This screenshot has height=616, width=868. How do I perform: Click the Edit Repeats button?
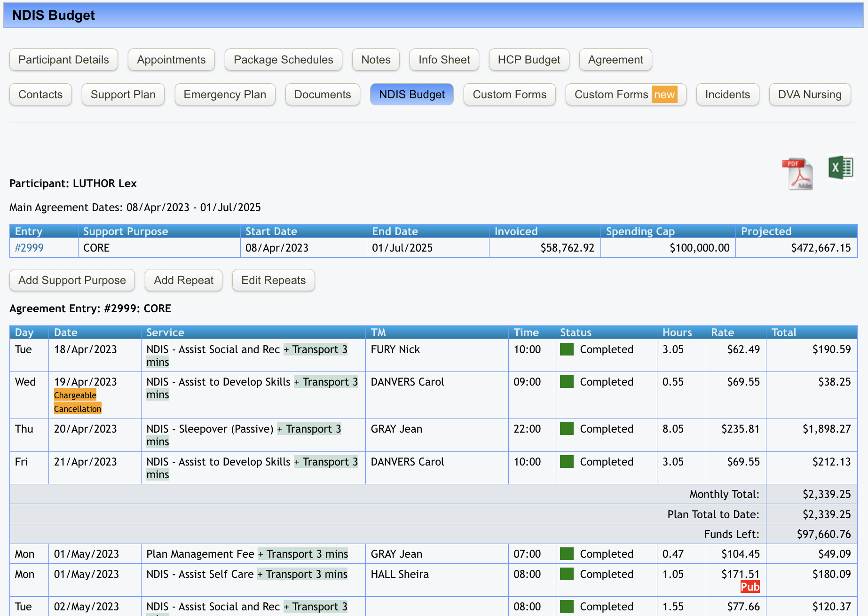click(x=273, y=280)
